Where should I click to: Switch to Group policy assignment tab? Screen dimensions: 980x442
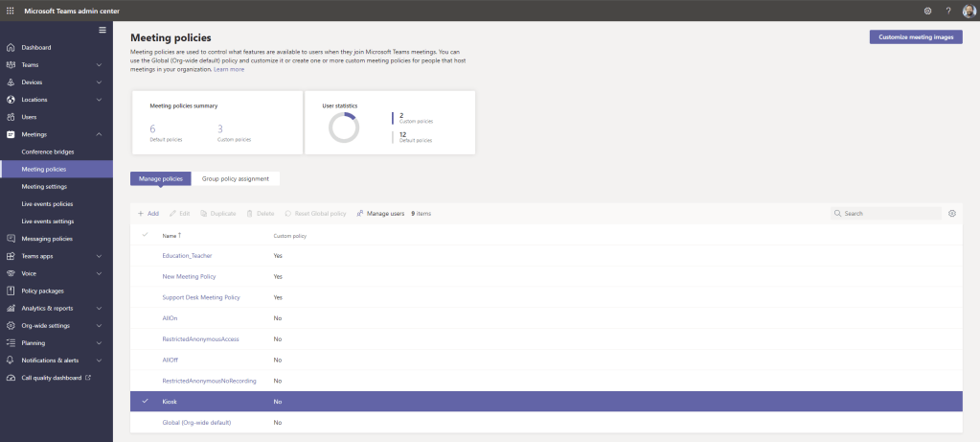coord(235,178)
